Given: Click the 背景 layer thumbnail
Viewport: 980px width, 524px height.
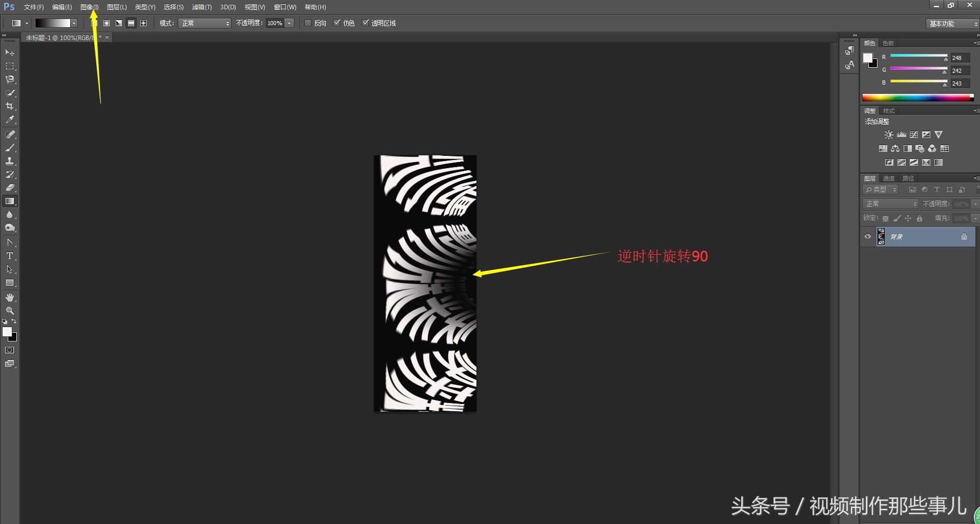Looking at the screenshot, I should [x=881, y=237].
